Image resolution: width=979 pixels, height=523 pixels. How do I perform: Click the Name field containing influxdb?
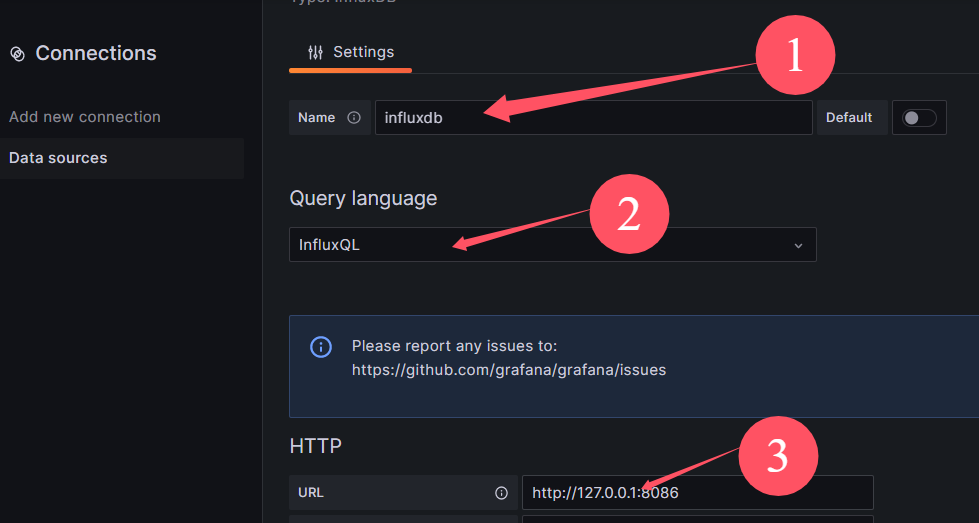[x=593, y=117]
